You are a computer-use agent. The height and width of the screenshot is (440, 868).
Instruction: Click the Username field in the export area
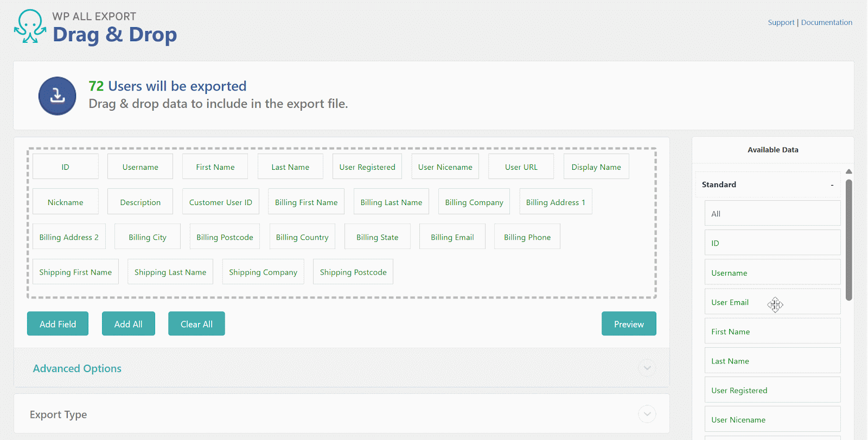[x=140, y=167]
